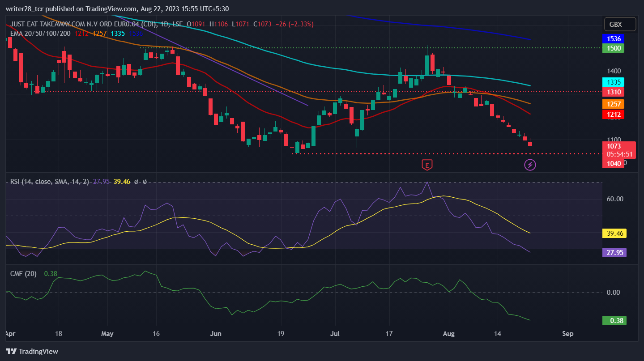Click the RSI (14, close, SMA) legend
Image resolution: width=644 pixels, height=361 pixels.
coord(50,182)
